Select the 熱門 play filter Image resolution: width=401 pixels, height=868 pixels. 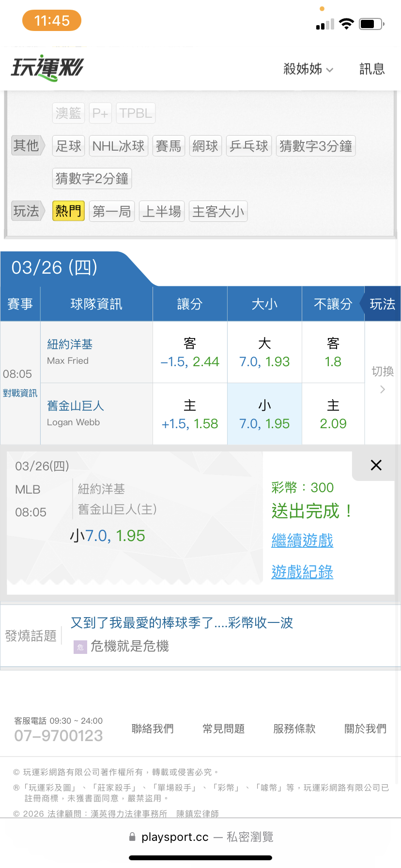(68, 211)
